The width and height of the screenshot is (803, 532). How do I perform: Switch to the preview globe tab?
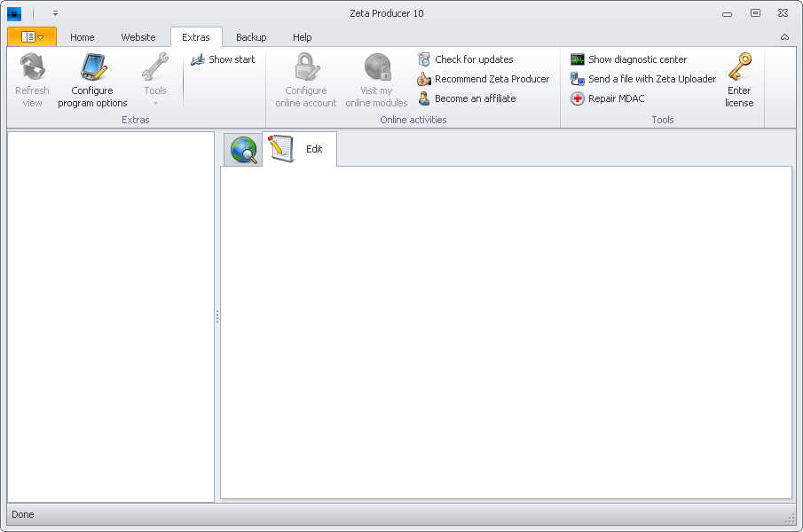coord(243,149)
